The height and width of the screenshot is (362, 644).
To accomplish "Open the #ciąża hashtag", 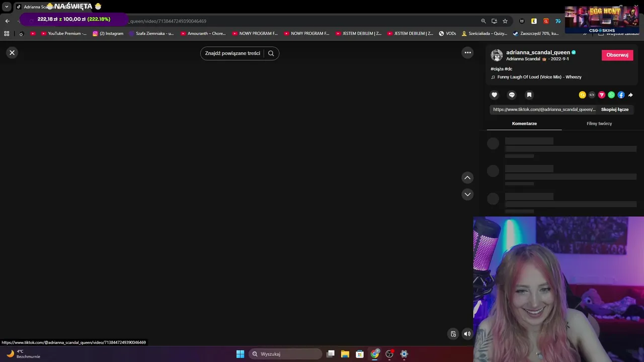I will 497,69.
